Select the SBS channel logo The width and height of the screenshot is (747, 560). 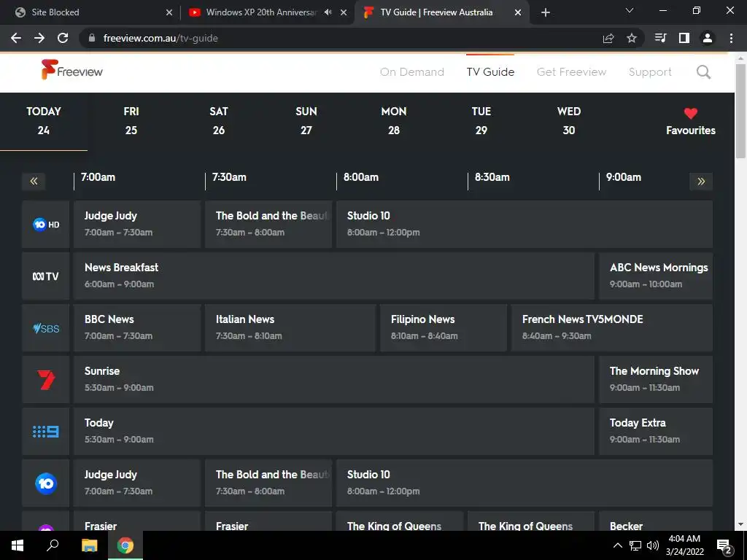46,328
